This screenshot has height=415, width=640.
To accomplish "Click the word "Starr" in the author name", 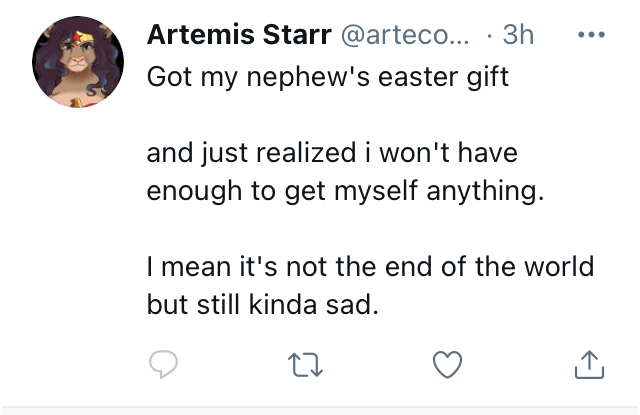I will (297, 35).
